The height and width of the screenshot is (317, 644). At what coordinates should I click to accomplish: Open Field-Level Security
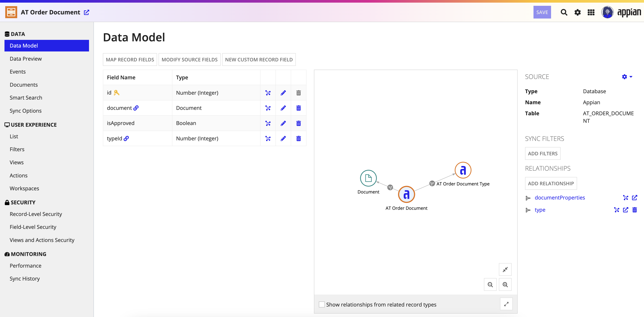33,227
